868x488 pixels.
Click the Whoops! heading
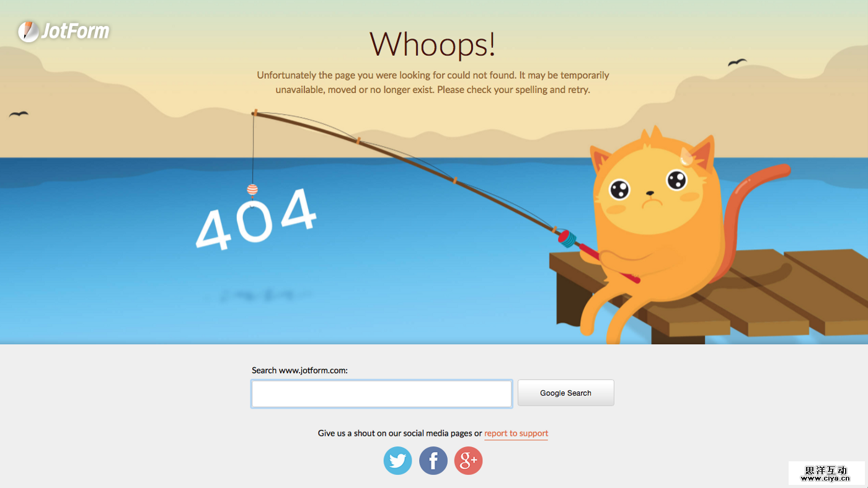pos(433,44)
